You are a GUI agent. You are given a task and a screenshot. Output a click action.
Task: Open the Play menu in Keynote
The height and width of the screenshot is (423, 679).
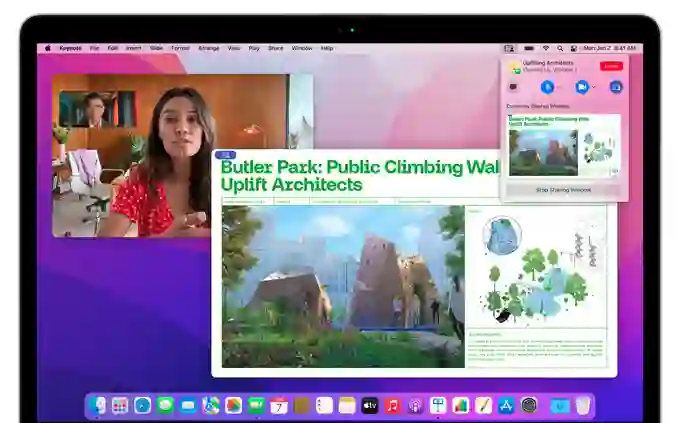pos(254,48)
